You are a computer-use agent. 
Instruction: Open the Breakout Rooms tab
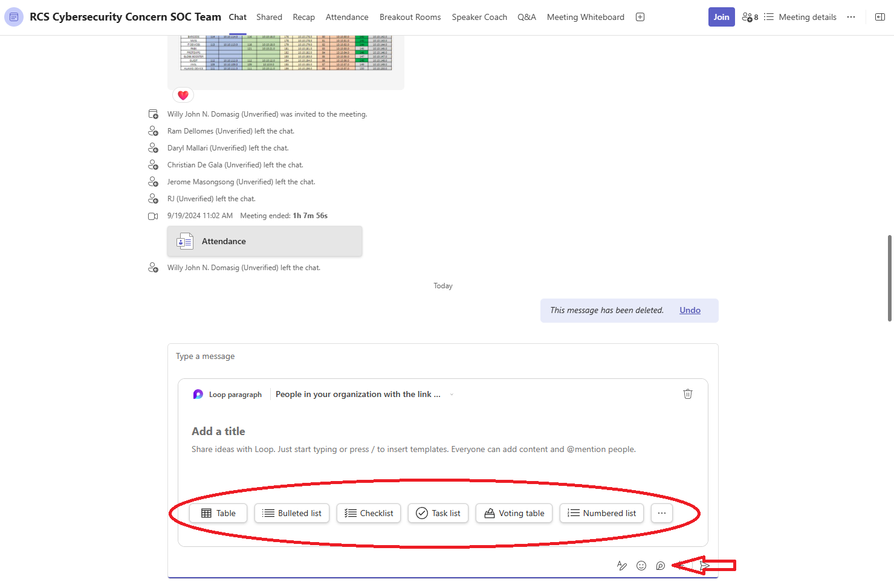pyautogui.click(x=410, y=17)
